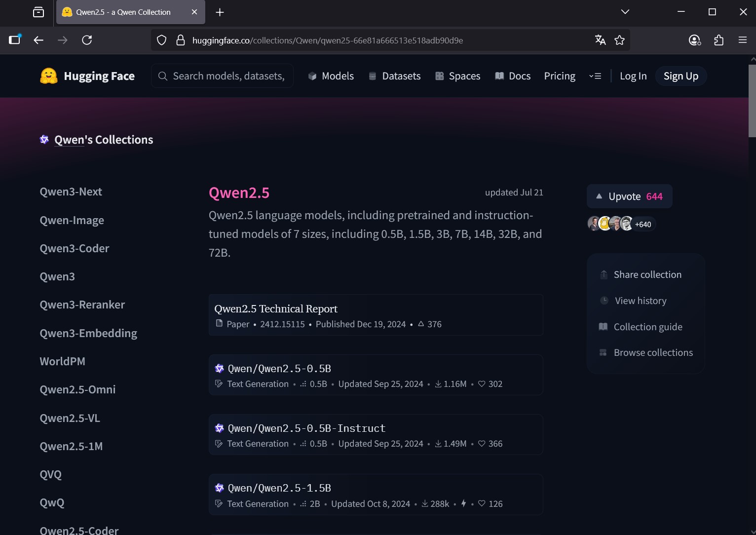View the Pricing page

(x=560, y=76)
